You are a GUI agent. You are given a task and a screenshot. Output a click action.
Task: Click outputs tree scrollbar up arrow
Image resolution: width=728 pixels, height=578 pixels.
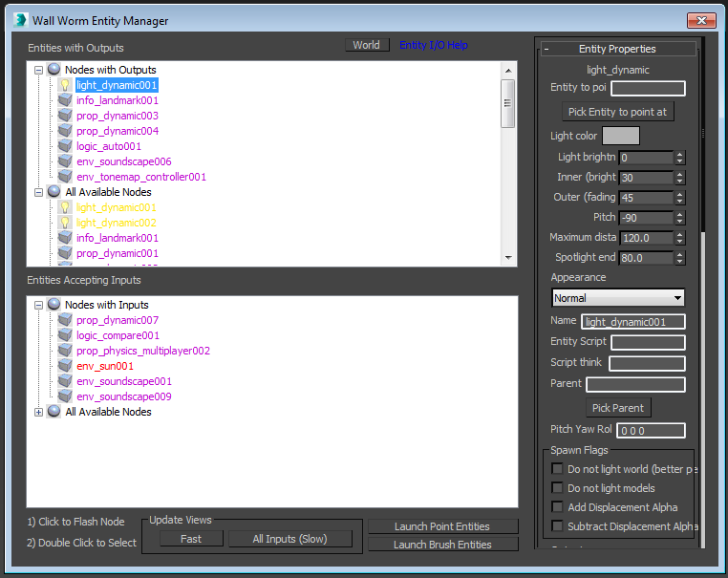pos(508,70)
